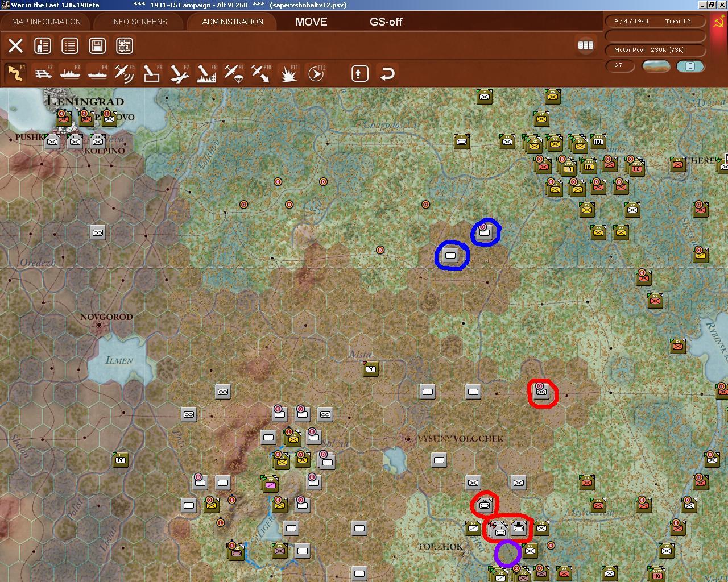728x582 pixels.
Task: Select the F4 amphibious transport ship icon
Action: pyautogui.click(x=97, y=73)
